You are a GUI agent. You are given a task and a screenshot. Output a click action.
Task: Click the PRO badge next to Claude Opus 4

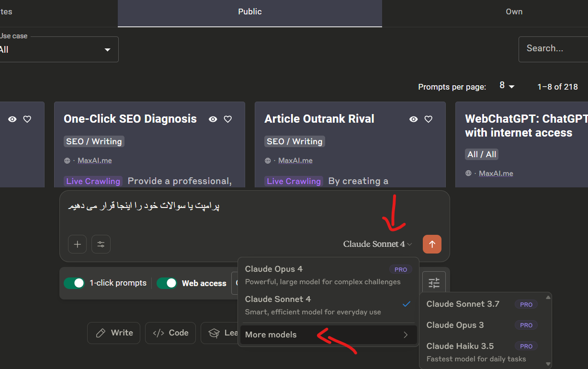(x=401, y=269)
